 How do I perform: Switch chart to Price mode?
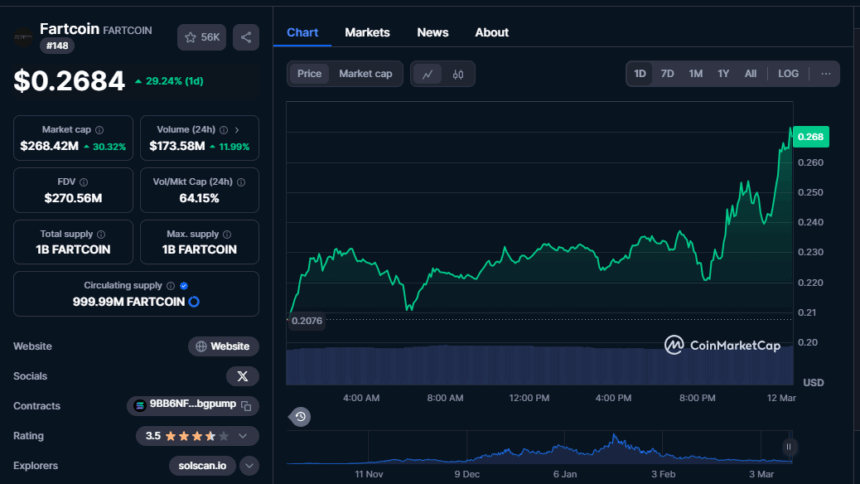click(309, 74)
